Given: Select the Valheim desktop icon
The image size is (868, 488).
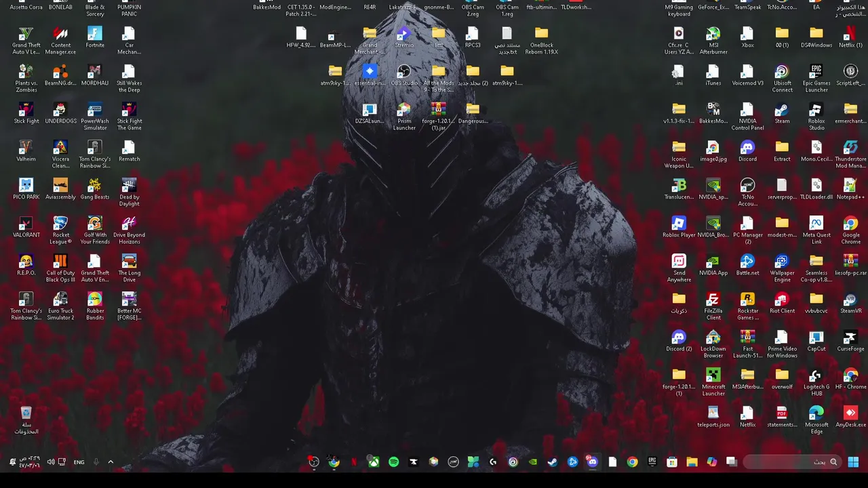Looking at the screenshot, I should pyautogui.click(x=26, y=151).
